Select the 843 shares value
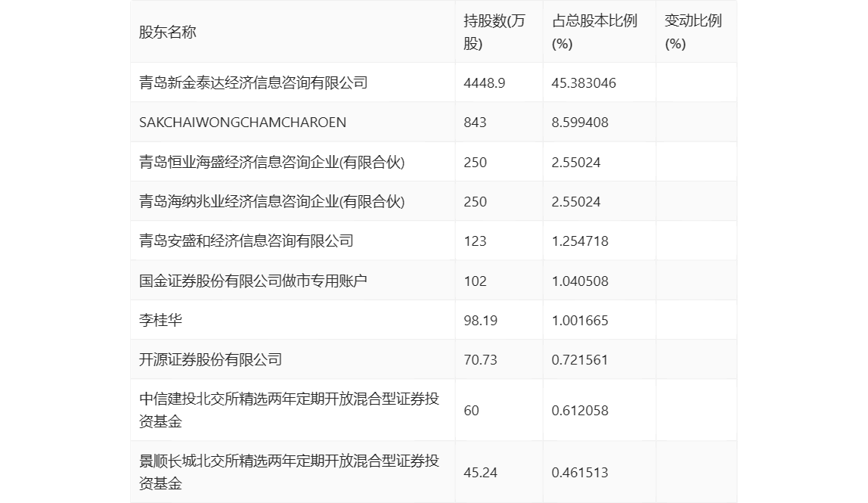Viewport: 868px width, 503px height. (x=475, y=123)
